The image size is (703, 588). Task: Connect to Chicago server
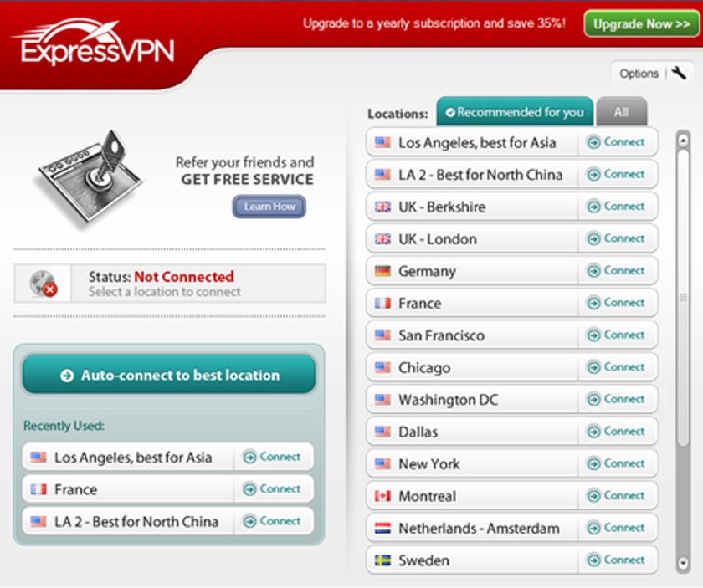pos(617,367)
